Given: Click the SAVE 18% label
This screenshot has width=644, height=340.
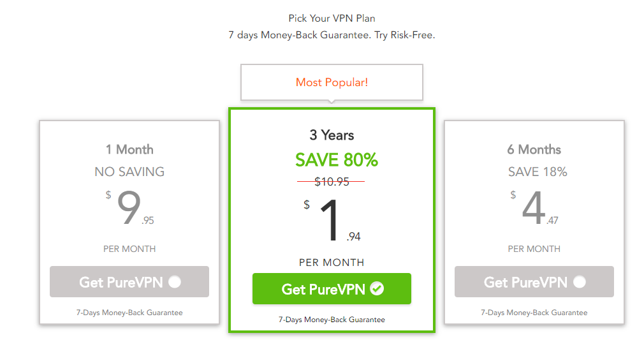Looking at the screenshot, I should pyautogui.click(x=538, y=172).
